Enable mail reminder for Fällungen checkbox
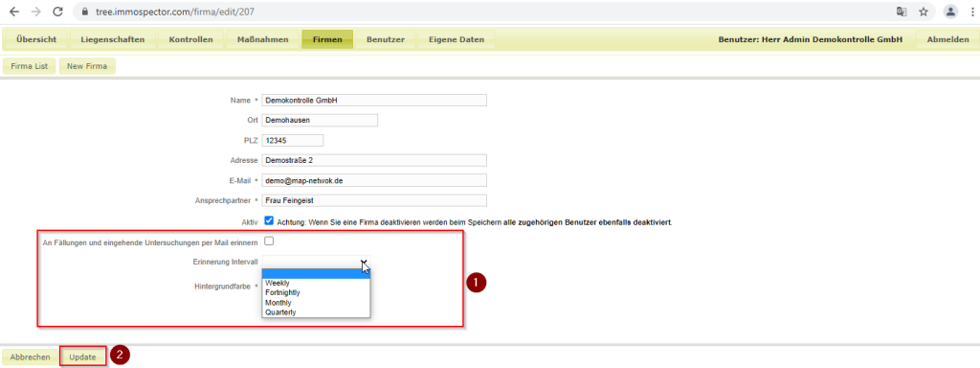This screenshot has width=980, height=368. [x=269, y=241]
